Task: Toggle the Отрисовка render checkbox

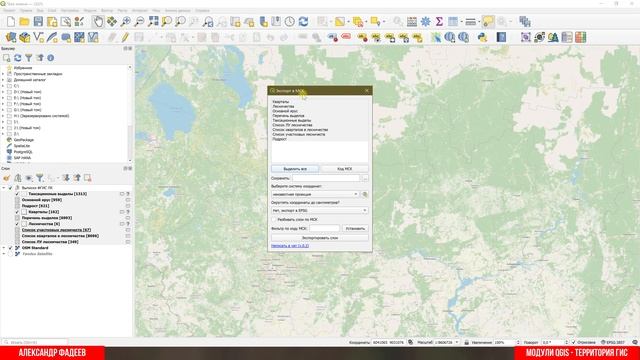Action: click(x=573, y=342)
